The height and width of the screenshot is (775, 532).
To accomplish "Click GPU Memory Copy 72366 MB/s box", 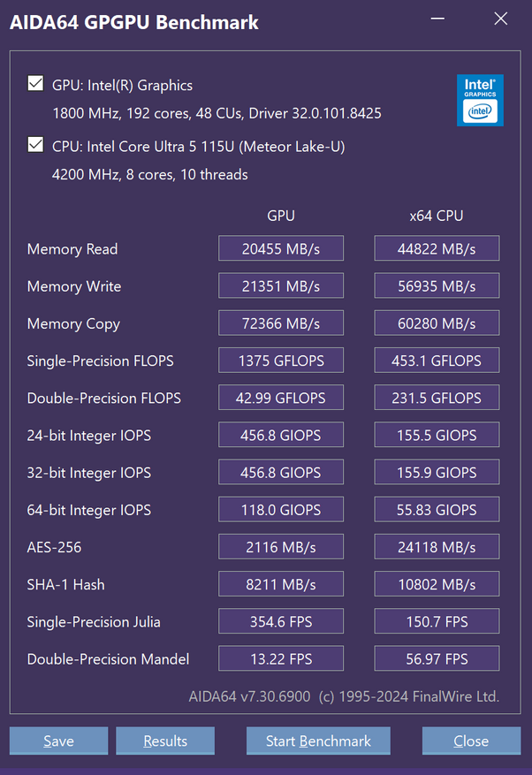I will click(281, 323).
